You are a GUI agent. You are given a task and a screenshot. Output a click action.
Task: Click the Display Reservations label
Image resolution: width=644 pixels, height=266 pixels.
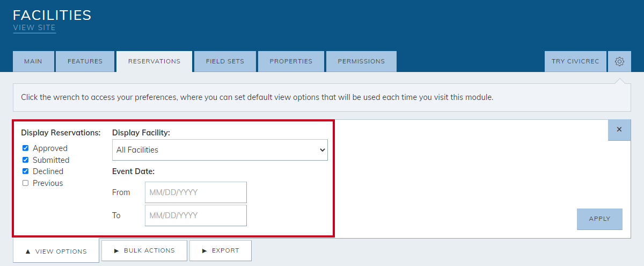61,133
